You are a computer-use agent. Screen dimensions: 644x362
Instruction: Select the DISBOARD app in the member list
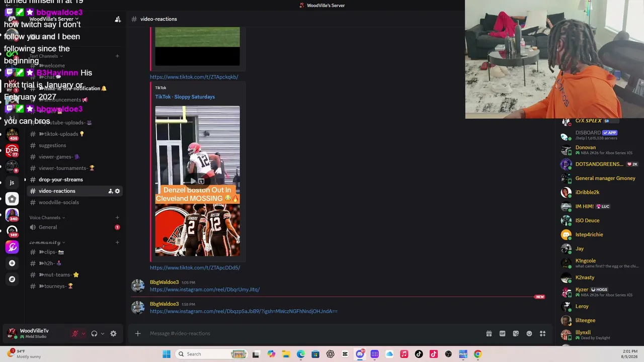tap(600, 135)
